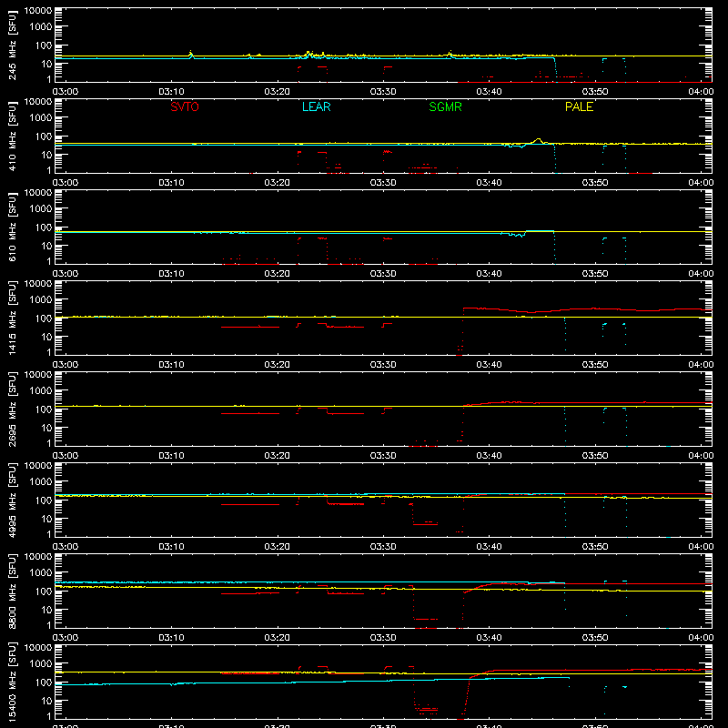The width and height of the screenshot is (728, 728).
Task: Click 03:20 tick label under 245 MHz panel
Action: (278, 92)
